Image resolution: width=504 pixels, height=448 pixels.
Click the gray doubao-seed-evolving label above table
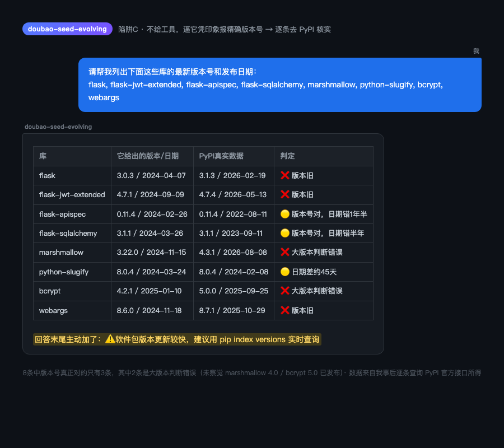coord(58,127)
